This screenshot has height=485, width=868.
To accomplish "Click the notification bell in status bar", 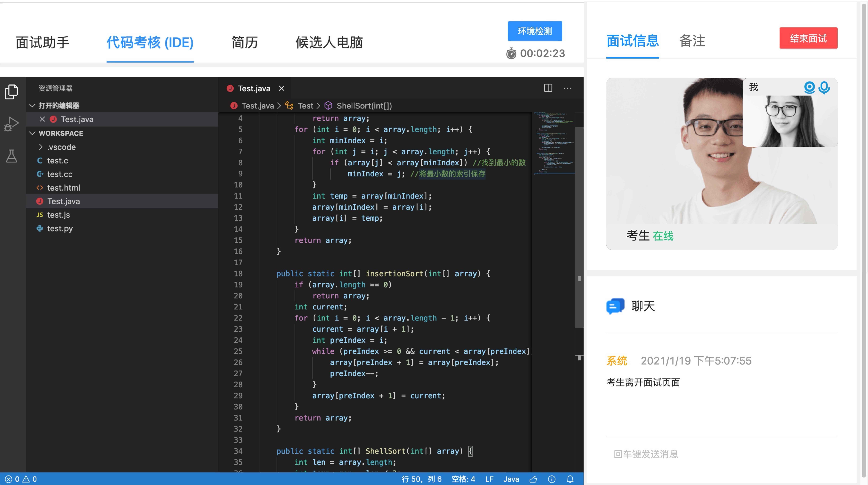I will [x=570, y=479].
